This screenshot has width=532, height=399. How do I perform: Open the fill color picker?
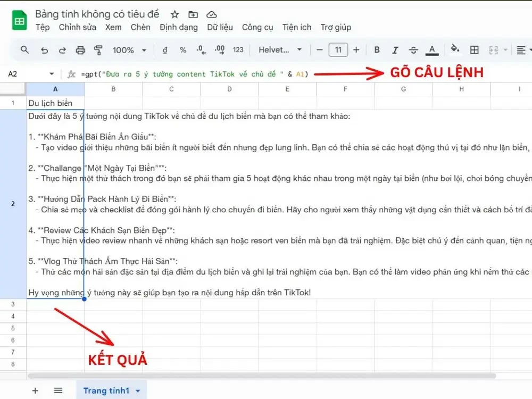pos(455,49)
